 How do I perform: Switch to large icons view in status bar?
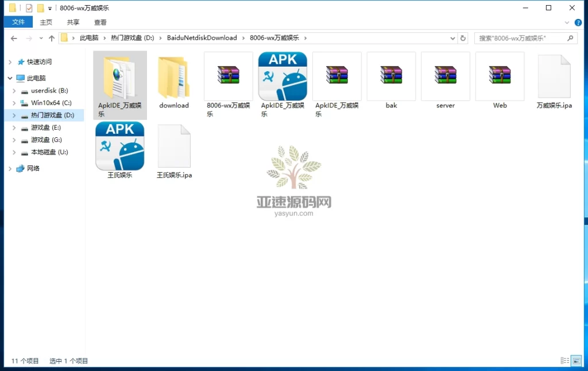[575, 361]
